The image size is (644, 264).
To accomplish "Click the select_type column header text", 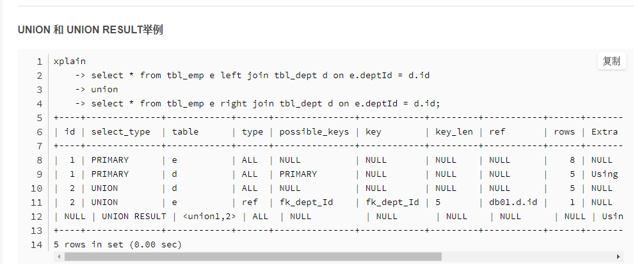I will click(120, 131).
